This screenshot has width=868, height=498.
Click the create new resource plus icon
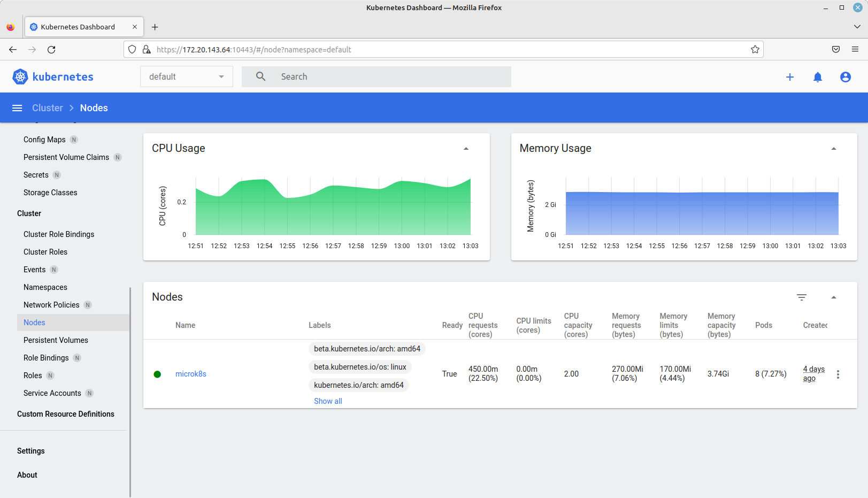pos(790,77)
